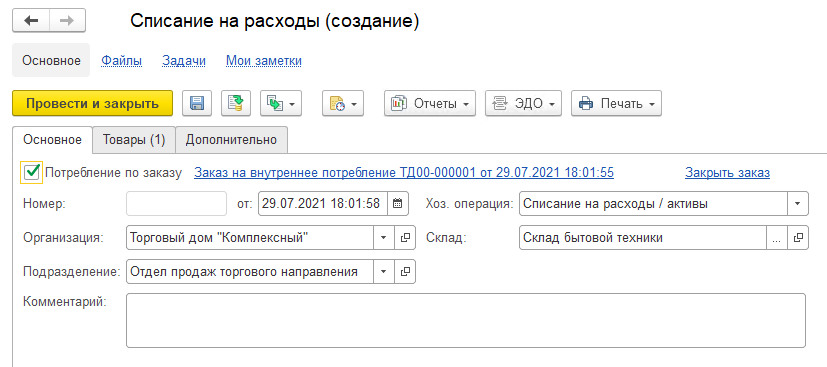Screen dimensions: 827x367
Task: Expand the Организация dropdown arrow
Action: click(384, 238)
